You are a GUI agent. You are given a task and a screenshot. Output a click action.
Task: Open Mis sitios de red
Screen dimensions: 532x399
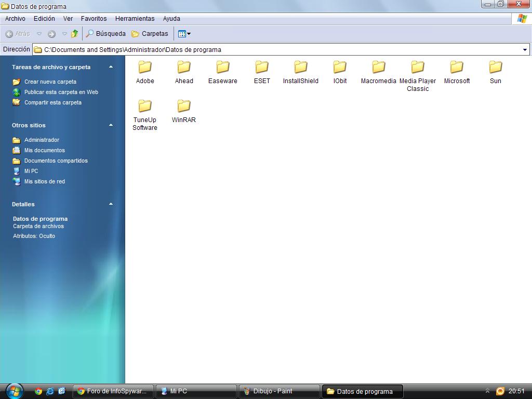coord(45,181)
